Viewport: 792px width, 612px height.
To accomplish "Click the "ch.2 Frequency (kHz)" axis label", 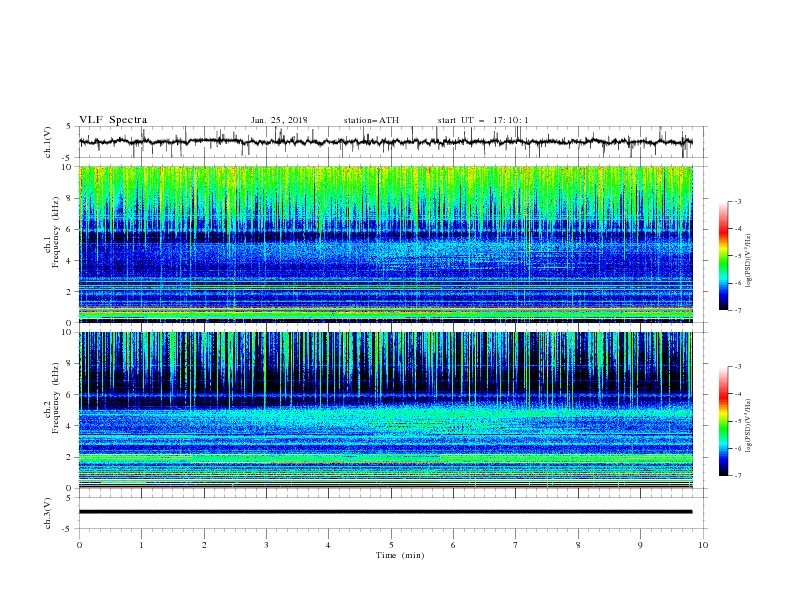I will coord(52,398).
